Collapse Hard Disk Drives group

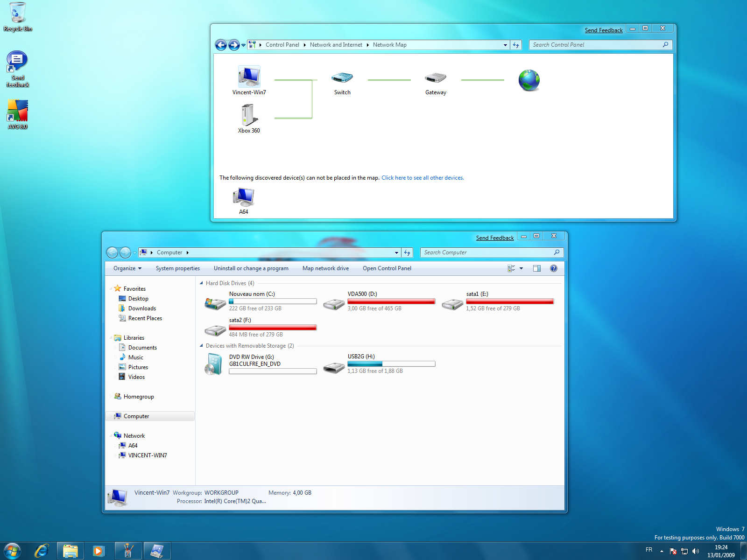point(201,283)
